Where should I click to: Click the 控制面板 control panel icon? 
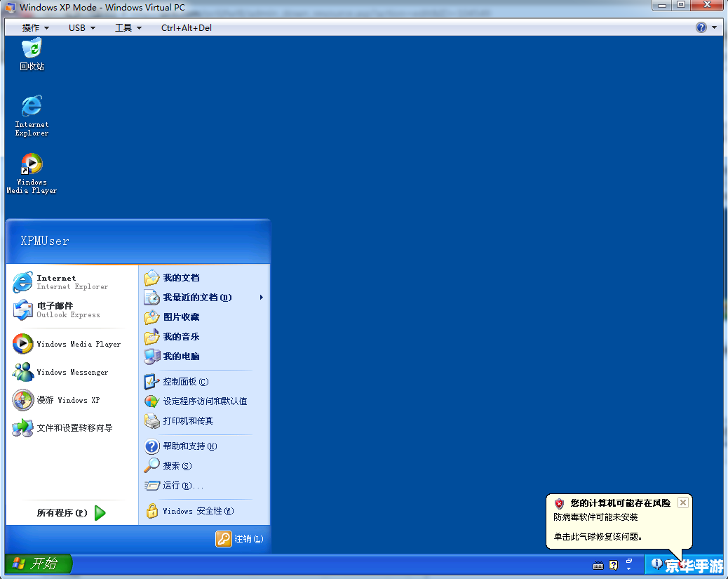pyautogui.click(x=151, y=382)
